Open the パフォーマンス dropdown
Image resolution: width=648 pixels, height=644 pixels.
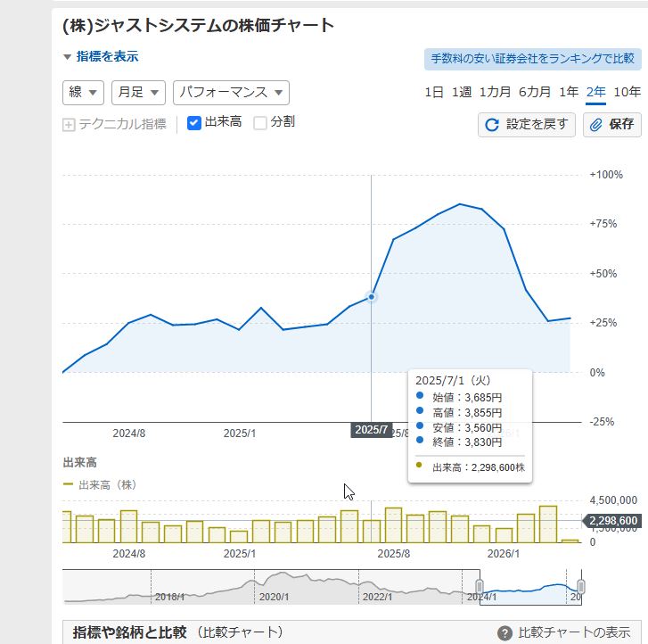click(x=231, y=92)
